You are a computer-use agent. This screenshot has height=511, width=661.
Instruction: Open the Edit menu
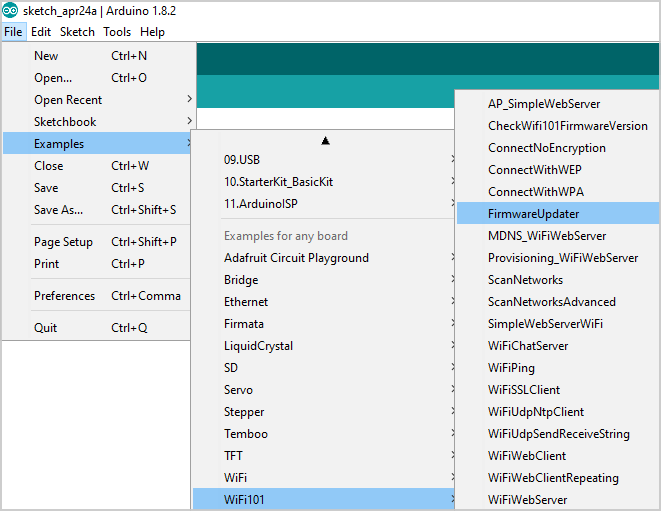coord(41,32)
